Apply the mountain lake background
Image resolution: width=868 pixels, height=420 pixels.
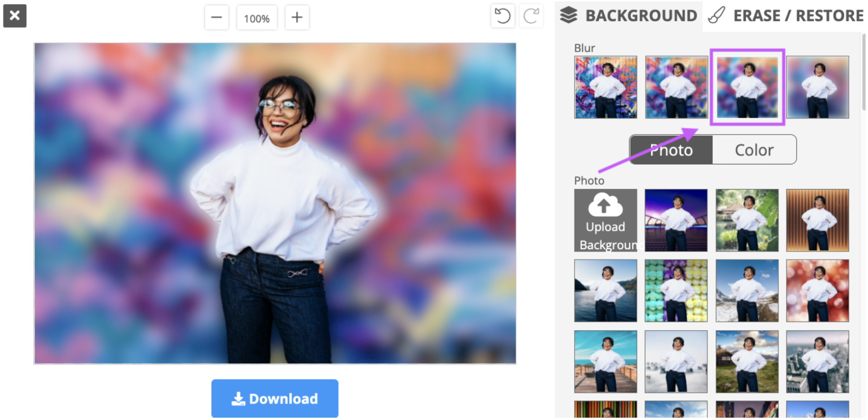(x=606, y=291)
